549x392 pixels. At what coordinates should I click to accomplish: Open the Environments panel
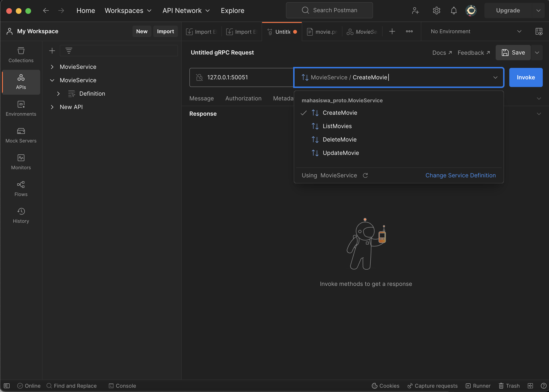[21, 109]
